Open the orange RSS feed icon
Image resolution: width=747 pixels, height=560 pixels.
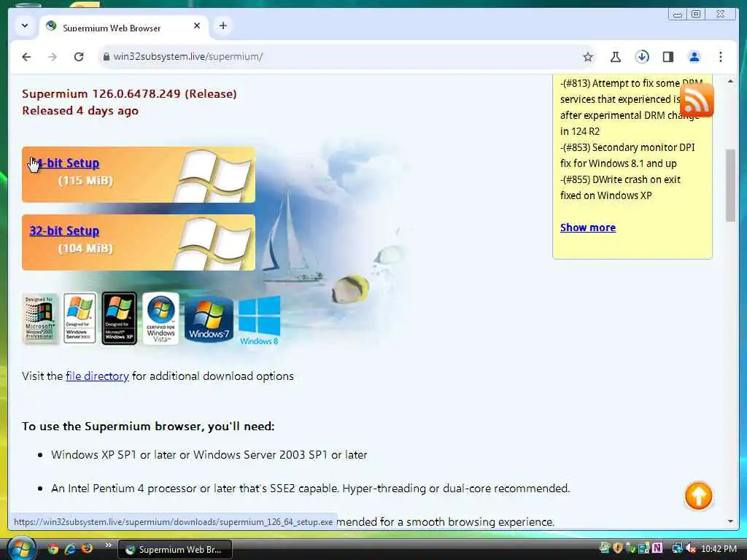(697, 101)
